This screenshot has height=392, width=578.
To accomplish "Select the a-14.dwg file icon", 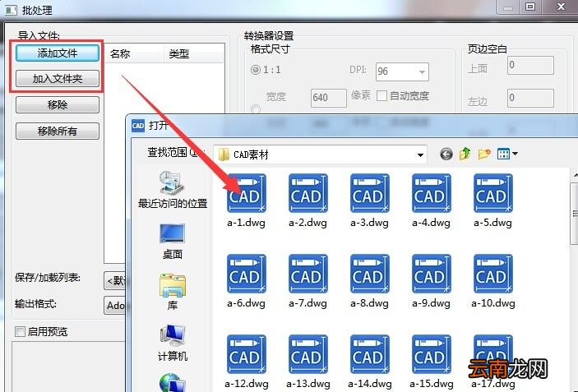I will [x=370, y=354].
